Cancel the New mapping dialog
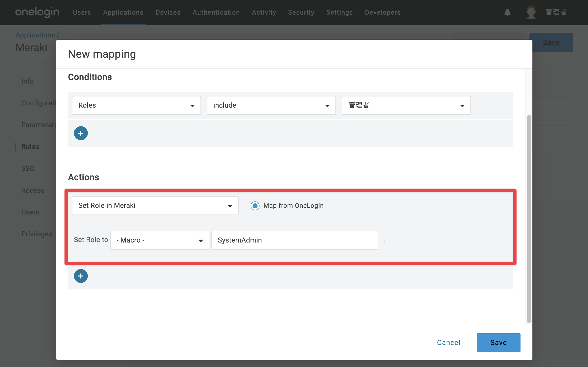Screen dimensions: 588x367 click(449, 342)
